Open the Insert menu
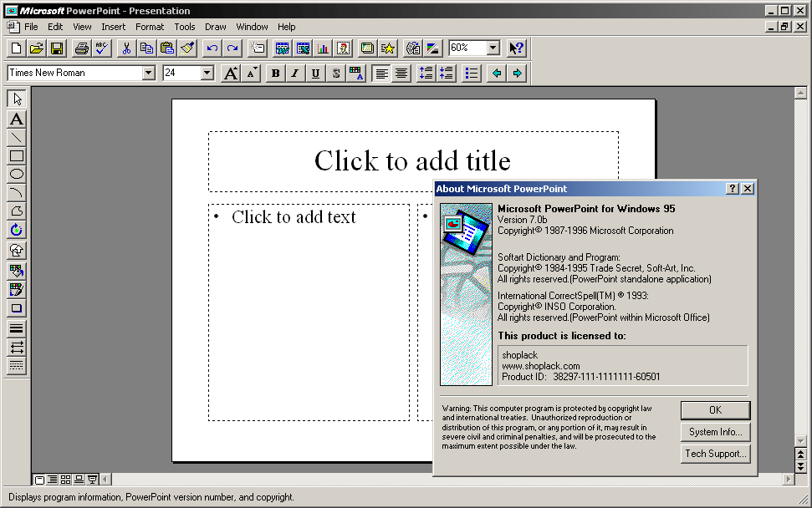The height and width of the screenshot is (508, 812). (x=113, y=27)
